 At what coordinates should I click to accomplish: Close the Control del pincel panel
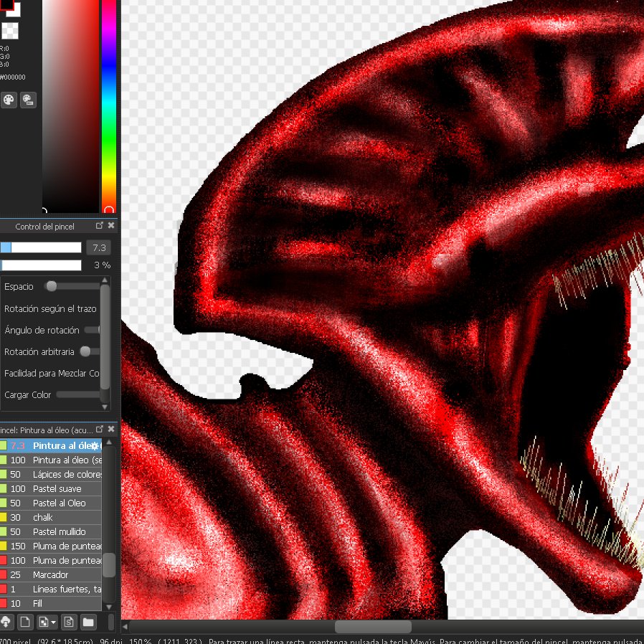[x=111, y=224]
